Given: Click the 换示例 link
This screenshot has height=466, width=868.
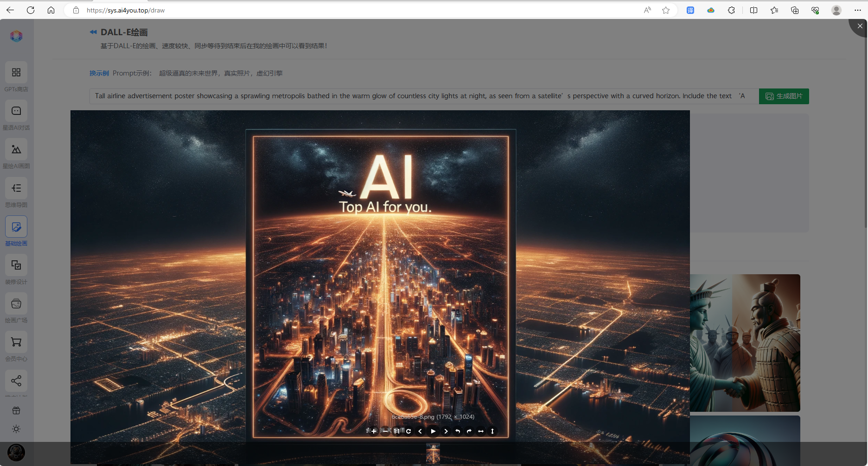Looking at the screenshot, I should click(99, 73).
